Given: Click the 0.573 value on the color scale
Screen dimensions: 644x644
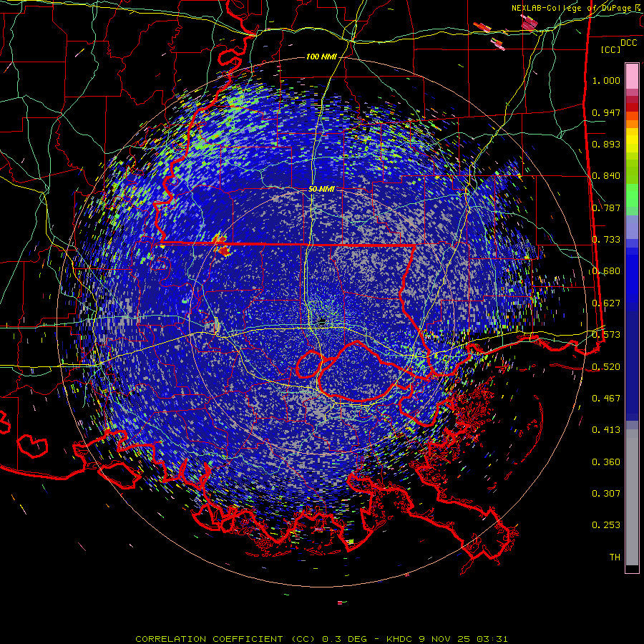Looking at the screenshot, I should (x=606, y=335).
